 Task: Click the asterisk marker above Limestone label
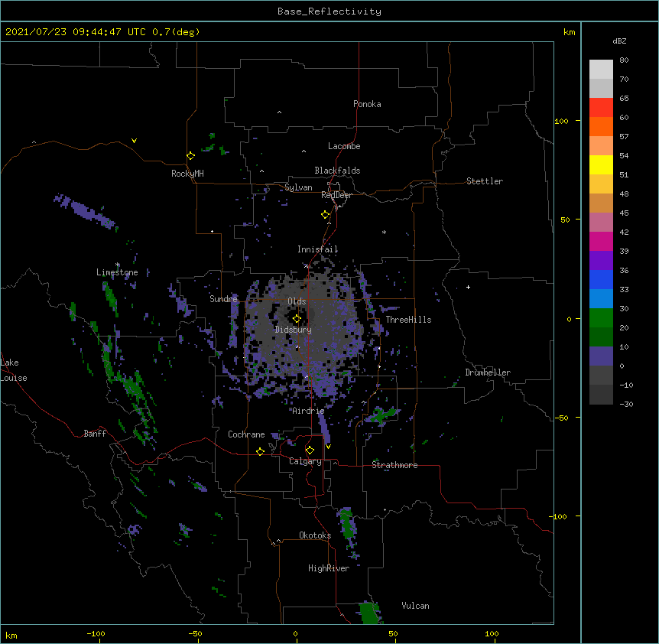point(118,265)
